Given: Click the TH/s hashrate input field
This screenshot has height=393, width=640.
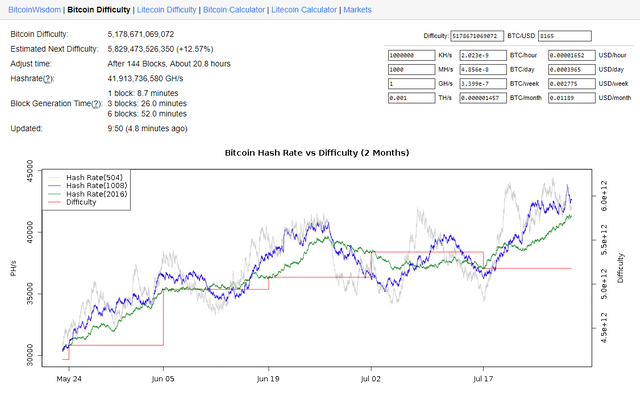Looking at the screenshot, I should [411, 98].
